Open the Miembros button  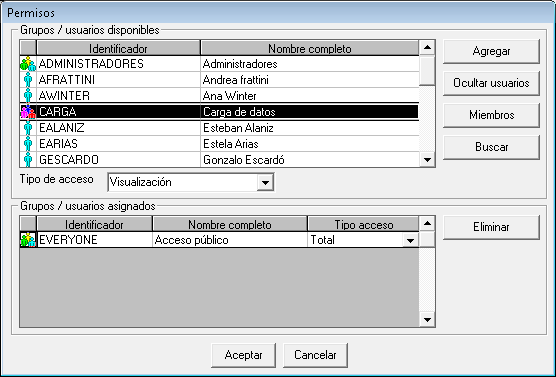(491, 115)
